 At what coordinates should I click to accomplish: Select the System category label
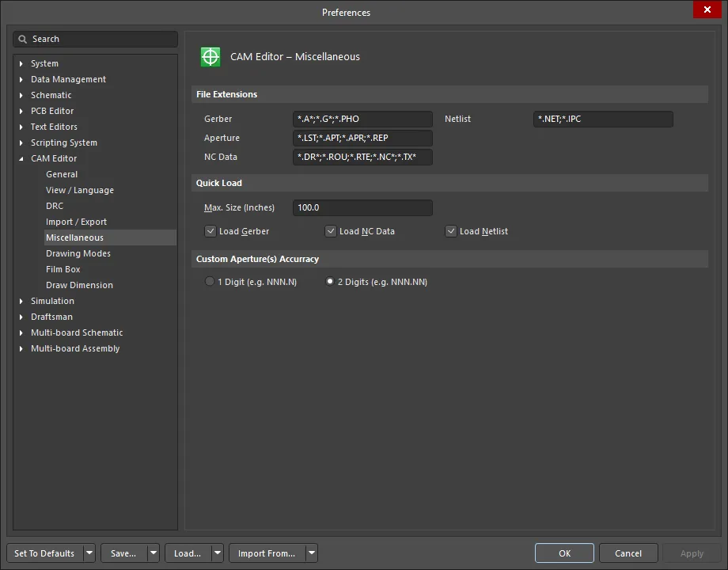pyautogui.click(x=44, y=63)
